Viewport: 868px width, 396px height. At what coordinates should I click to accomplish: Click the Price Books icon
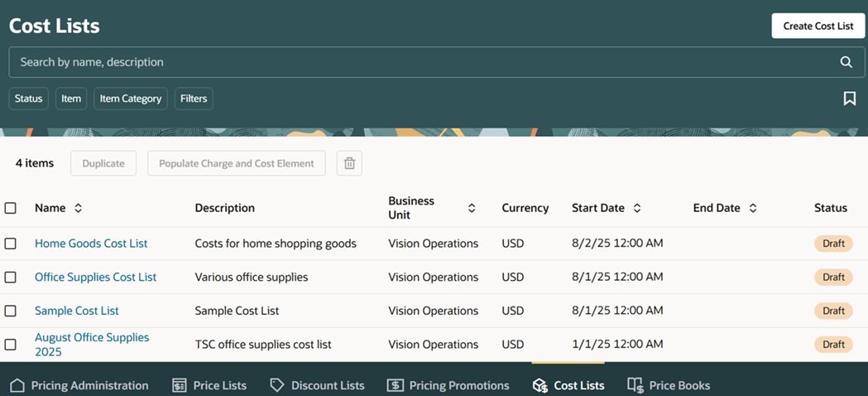coord(635,385)
